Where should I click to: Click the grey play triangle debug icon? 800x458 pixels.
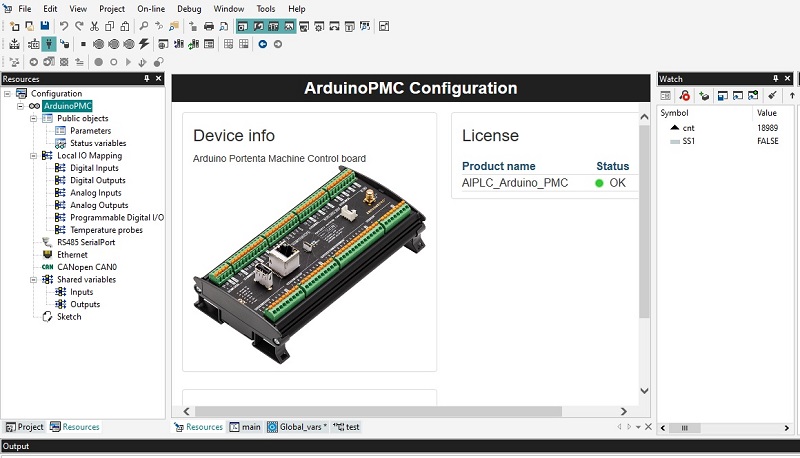(x=128, y=62)
